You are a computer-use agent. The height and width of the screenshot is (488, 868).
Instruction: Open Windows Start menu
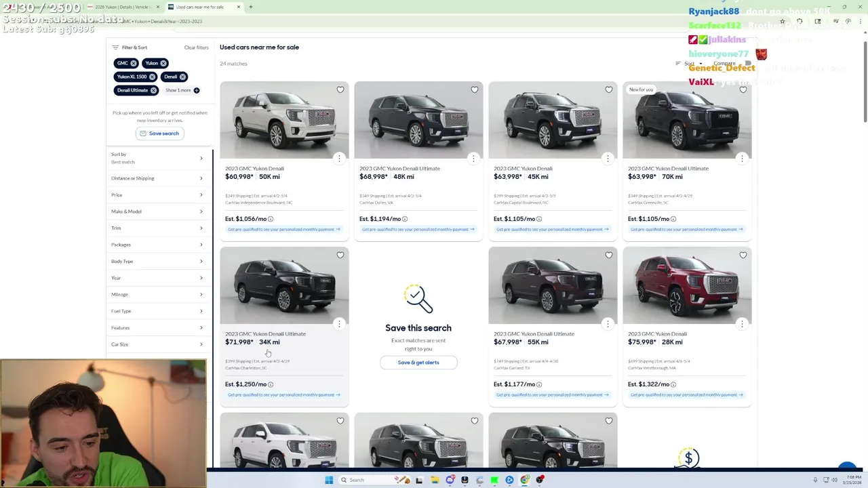(329, 480)
